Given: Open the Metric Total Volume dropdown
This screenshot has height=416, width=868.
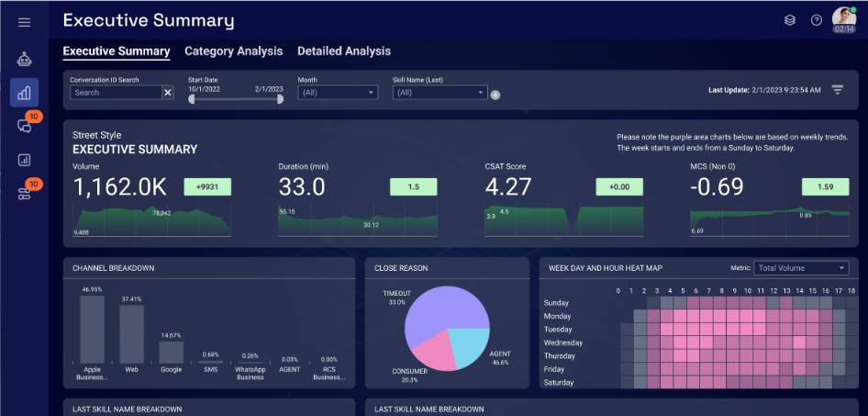Looking at the screenshot, I should click(801, 268).
